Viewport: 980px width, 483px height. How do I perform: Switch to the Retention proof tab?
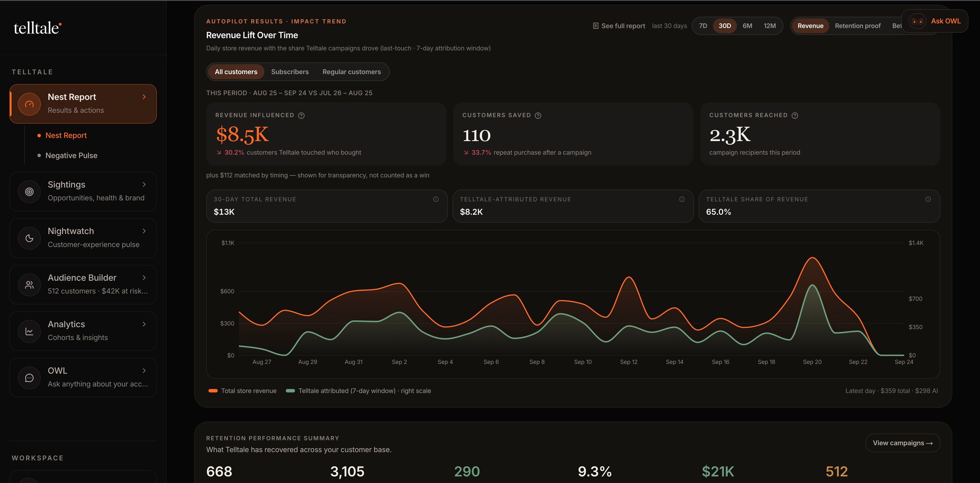tap(857, 26)
